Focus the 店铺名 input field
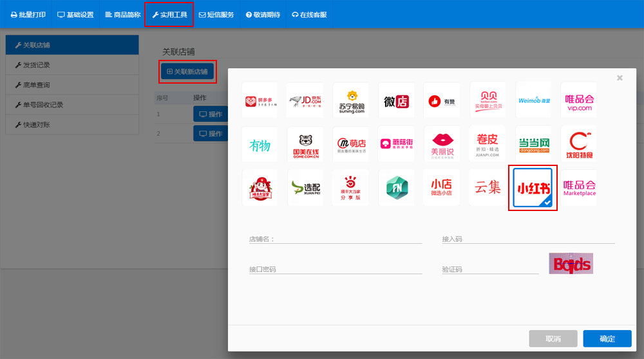The height and width of the screenshot is (359, 644). [336, 239]
